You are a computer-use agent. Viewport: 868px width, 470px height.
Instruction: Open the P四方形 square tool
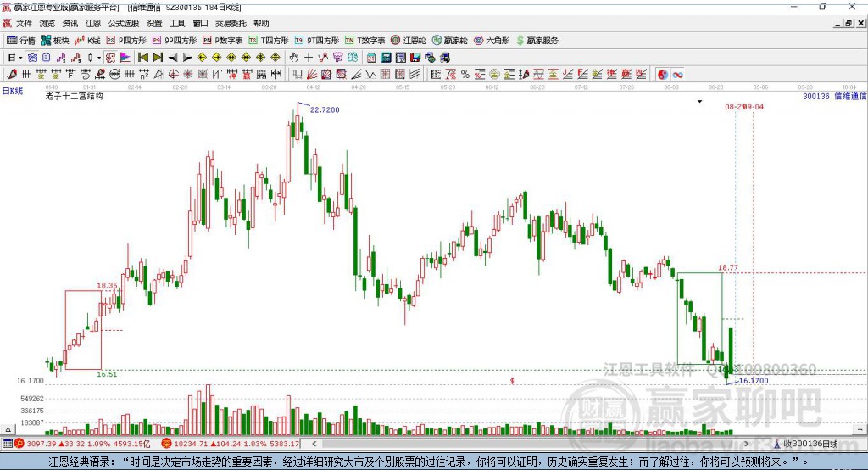(126, 41)
